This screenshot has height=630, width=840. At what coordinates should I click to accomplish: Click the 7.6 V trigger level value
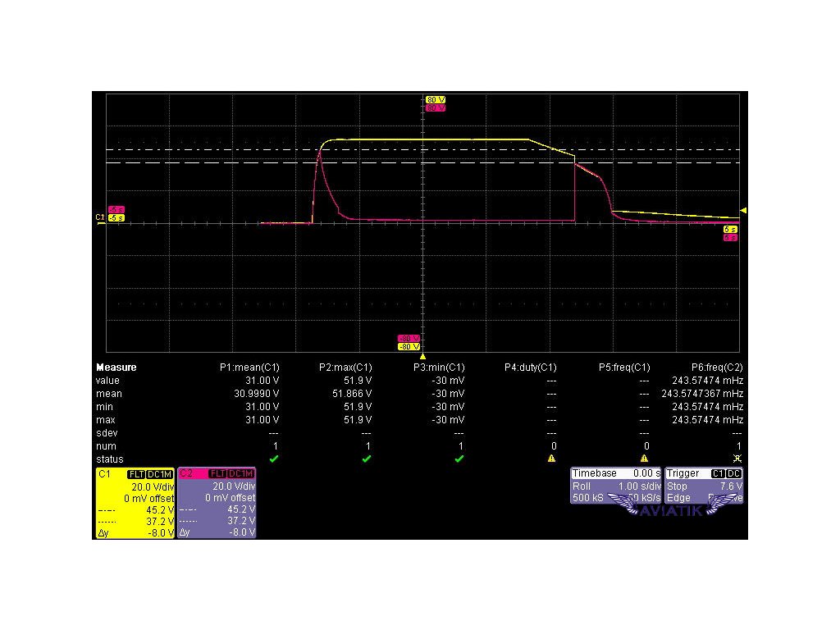[731, 486]
